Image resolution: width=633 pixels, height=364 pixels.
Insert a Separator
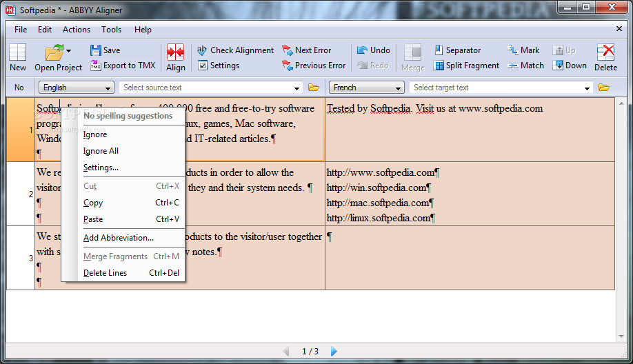click(457, 50)
